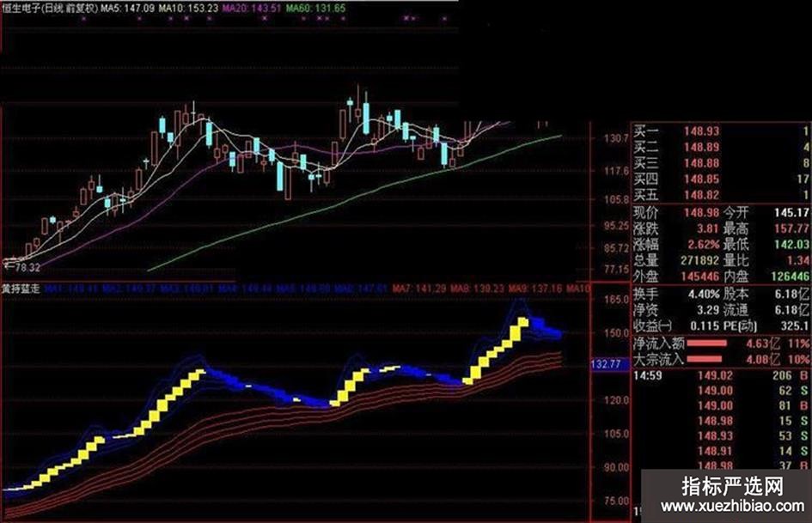Select the MA5: 147.09 indicator label
The width and height of the screenshot is (812, 523).
pyautogui.click(x=127, y=9)
